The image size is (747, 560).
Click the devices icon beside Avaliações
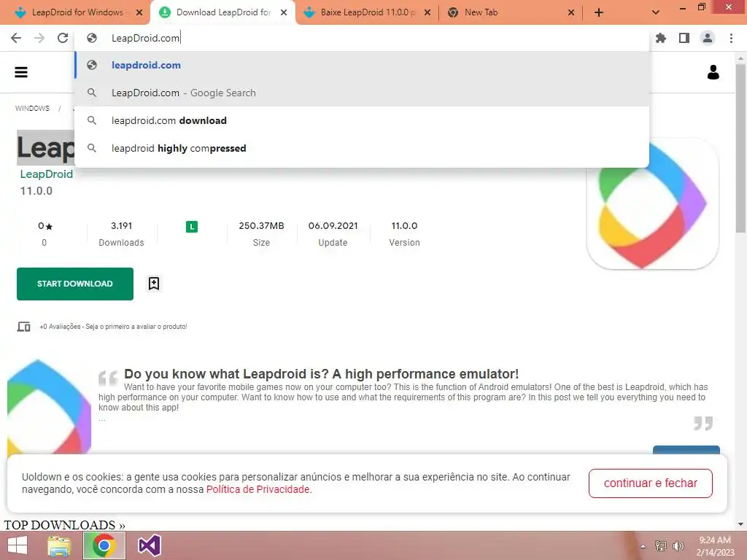24,327
